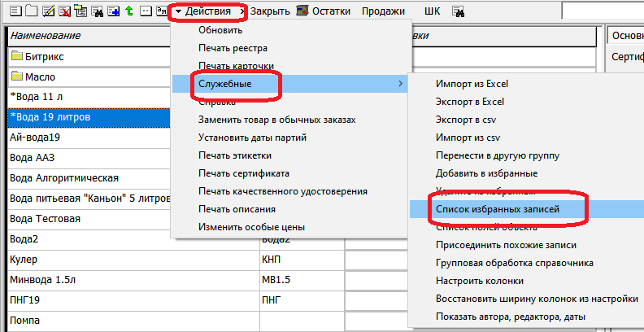Choose Экспорт в Excel
Image resolution: width=644 pixels, height=332 pixels.
[469, 102]
